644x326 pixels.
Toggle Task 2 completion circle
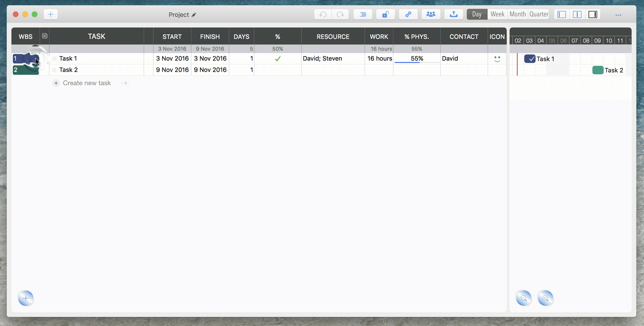(54, 70)
